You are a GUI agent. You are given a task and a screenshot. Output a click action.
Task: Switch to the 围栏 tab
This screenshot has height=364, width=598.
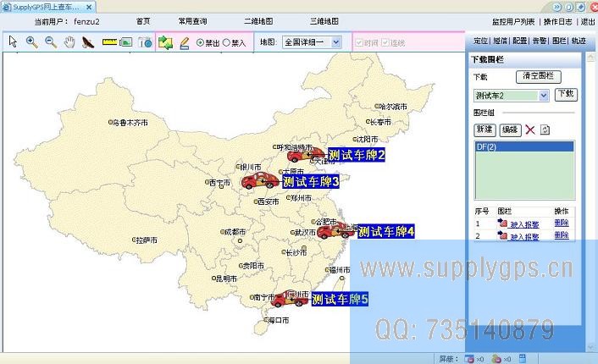pyautogui.click(x=559, y=41)
